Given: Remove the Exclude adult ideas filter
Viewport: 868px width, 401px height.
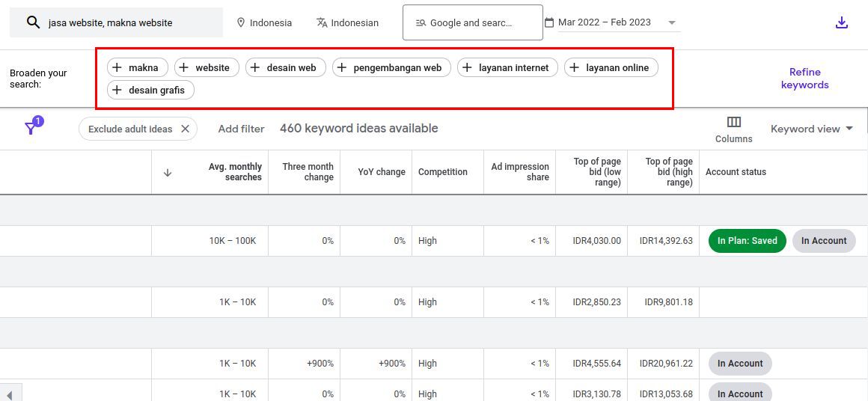Looking at the screenshot, I should (186, 129).
